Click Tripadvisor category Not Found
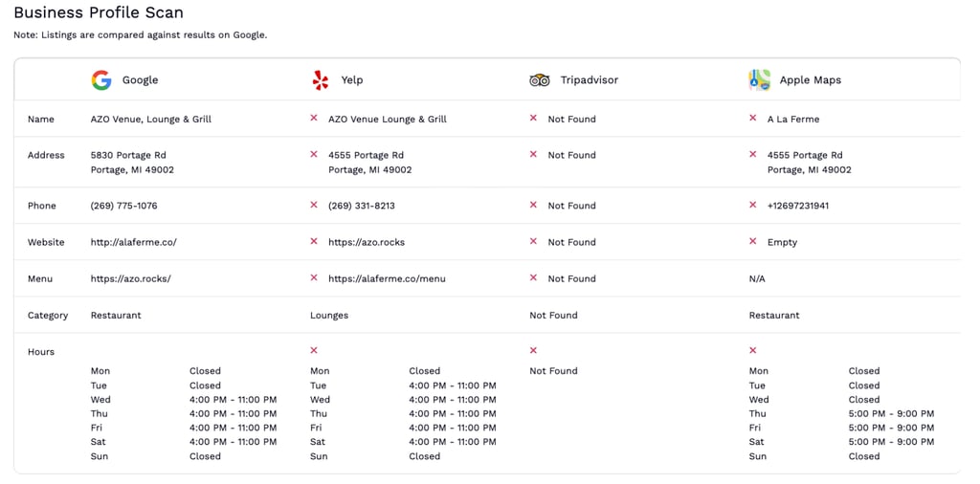This screenshot has height=484, width=980. tap(554, 316)
